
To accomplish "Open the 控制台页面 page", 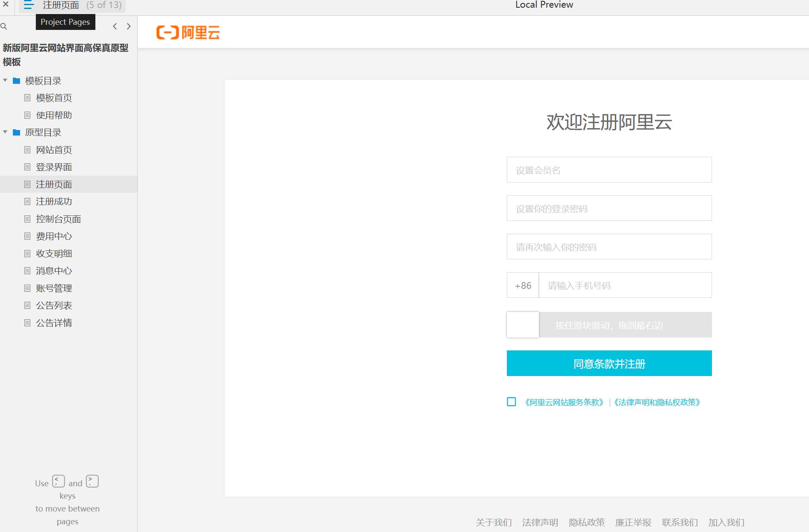I will pyautogui.click(x=59, y=219).
